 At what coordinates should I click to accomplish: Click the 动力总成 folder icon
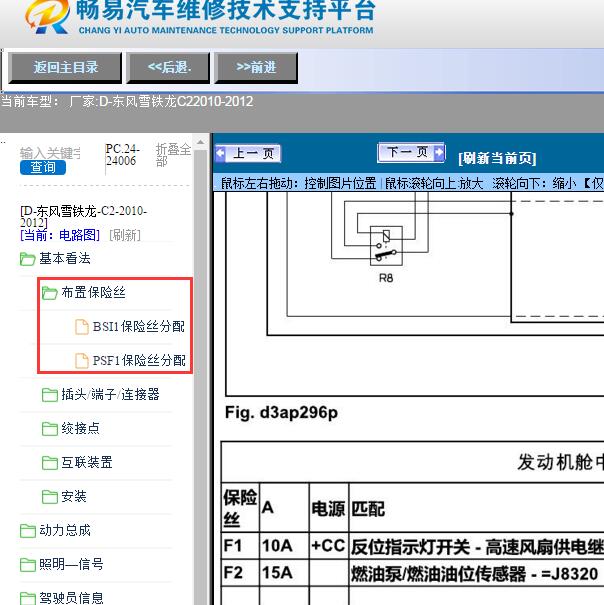coord(27,531)
